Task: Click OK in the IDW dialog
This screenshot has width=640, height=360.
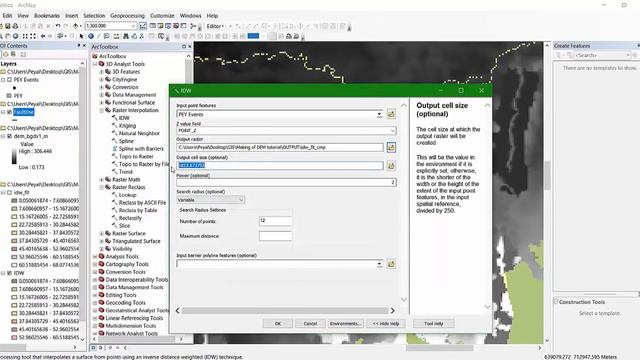Action: 278,324
